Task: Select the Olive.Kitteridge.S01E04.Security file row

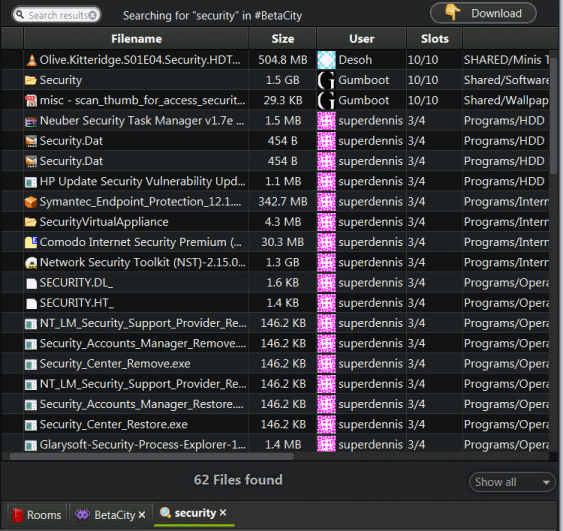Action: (x=275, y=60)
